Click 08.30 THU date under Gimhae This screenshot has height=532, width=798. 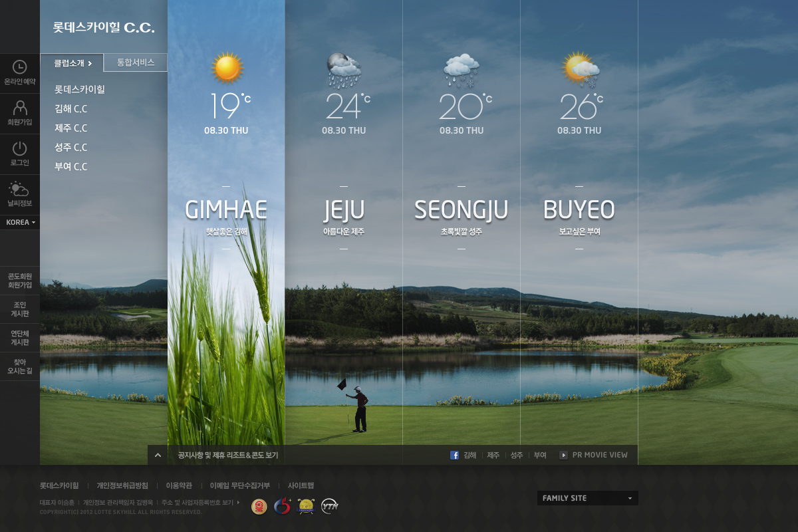(226, 130)
